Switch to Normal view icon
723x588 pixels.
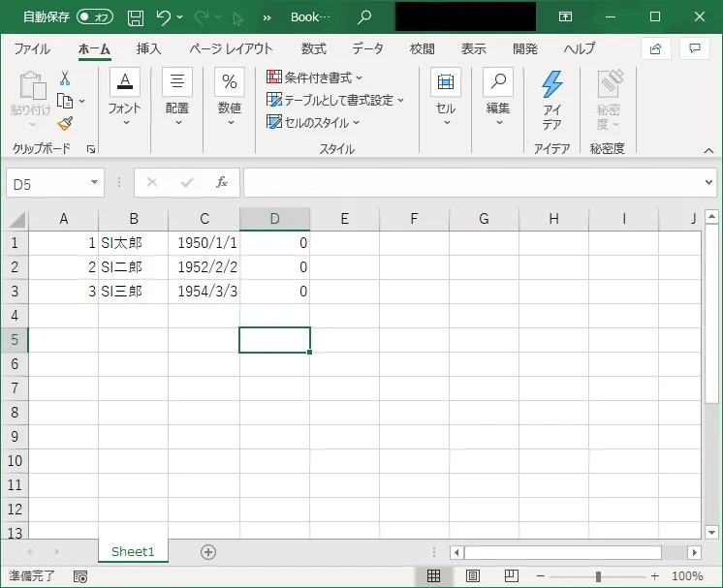[x=433, y=576]
